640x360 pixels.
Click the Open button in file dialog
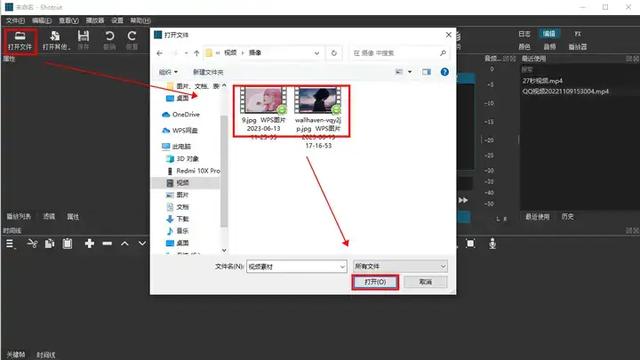pyautogui.click(x=375, y=282)
